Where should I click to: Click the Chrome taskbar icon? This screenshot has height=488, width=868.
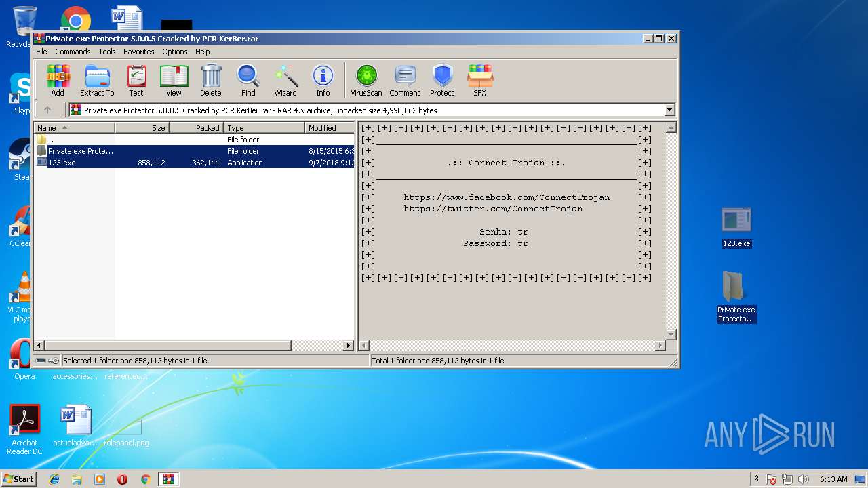point(145,479)
